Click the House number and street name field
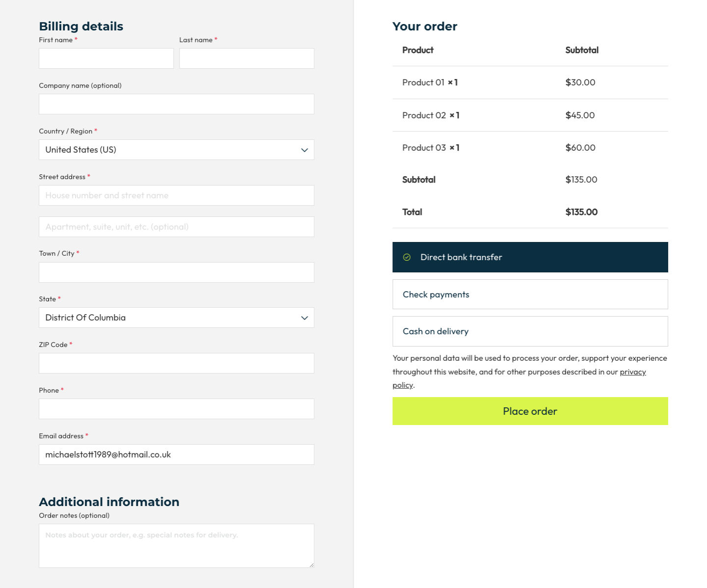The width and height of the screenshot is (707, 588). pos(176,195)
